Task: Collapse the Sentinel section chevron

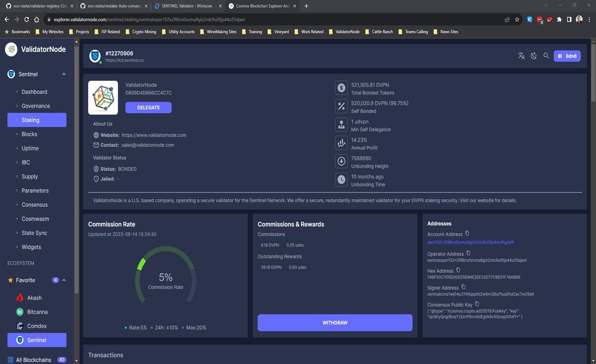Action: tap(63, 74)
